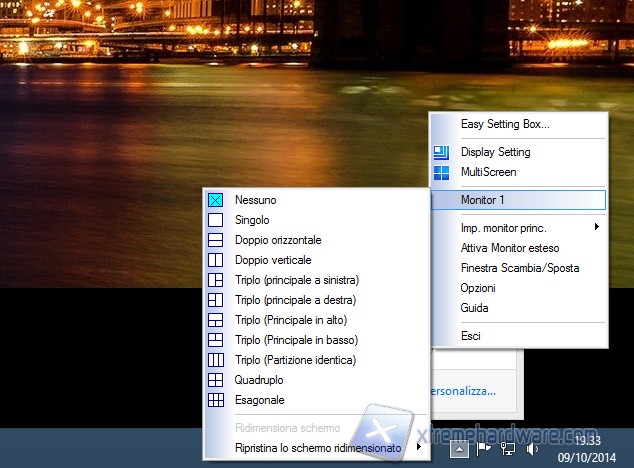The width and height of the screenshot is (634, 468).
Task: Open the volume speaker tray icon
Action: [x=531, y=448]
